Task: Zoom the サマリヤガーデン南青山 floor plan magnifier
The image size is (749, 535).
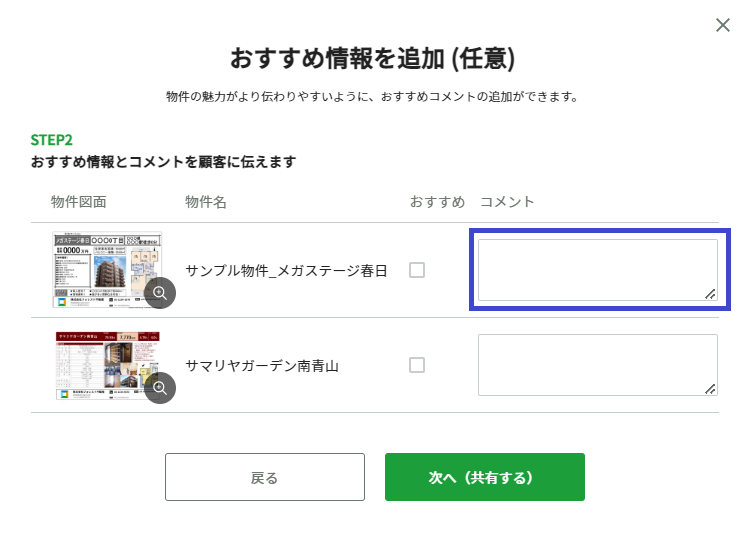Action: [160, 388]
